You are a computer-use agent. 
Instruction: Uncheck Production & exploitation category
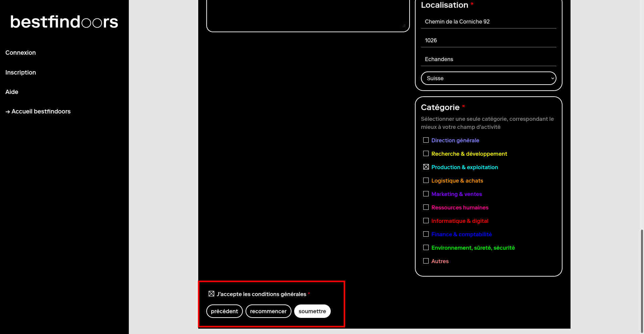[x=426, y=167]
